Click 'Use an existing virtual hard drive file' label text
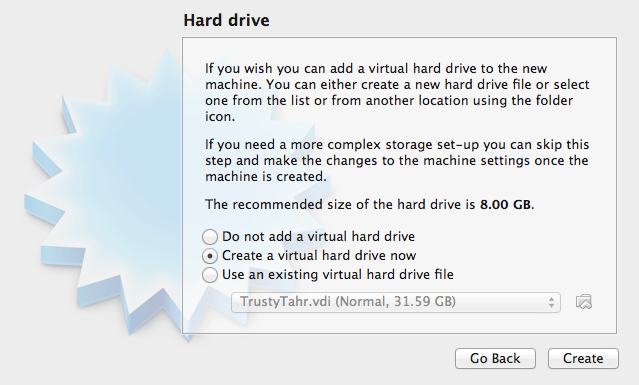Viewport: 639px width, 385px height. pyautogui.click(x=338, y=275)
